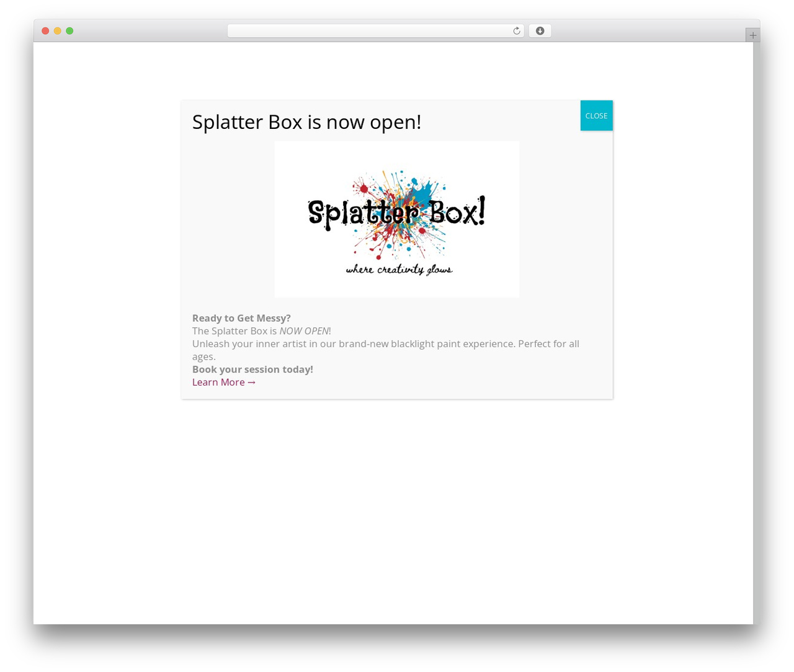Click the Splatter Box logo image
This screenshot has width=794, height=672.
[x=397, y=219]
